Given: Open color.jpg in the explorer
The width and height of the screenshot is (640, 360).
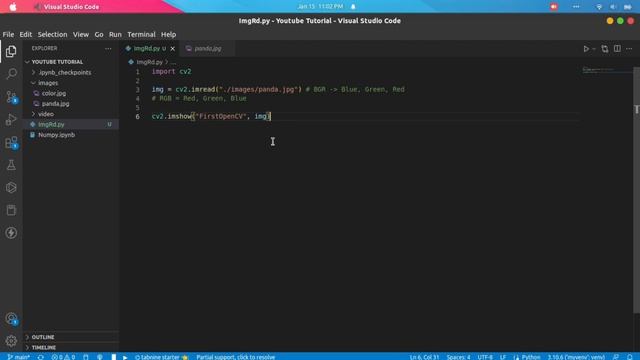Looking at the screenshot, I should click(71, 93).
